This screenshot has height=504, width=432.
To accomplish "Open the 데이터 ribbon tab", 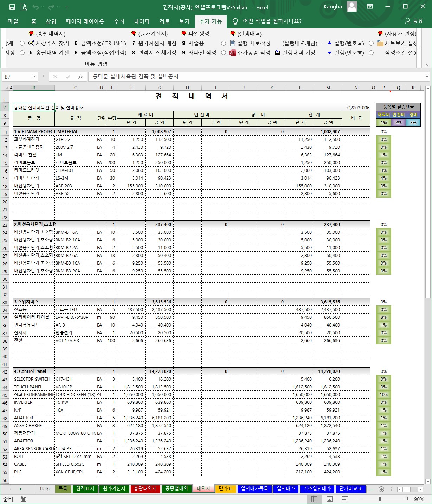I will 142,21.
